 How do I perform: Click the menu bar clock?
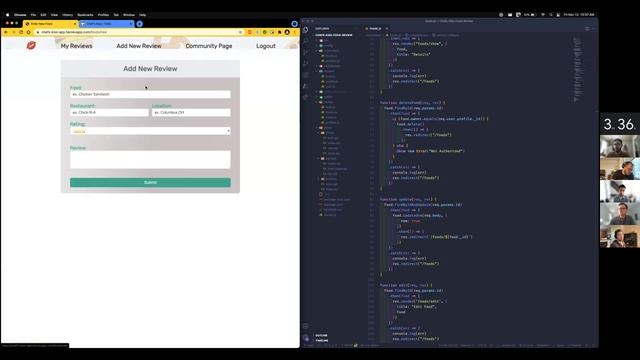point(579,15)
